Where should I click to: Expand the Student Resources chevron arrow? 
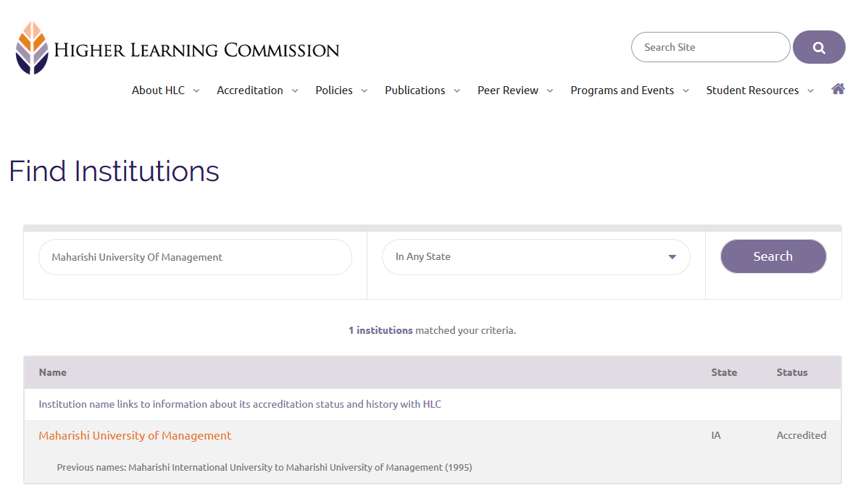pyautogui.click(x=810, y=91)
